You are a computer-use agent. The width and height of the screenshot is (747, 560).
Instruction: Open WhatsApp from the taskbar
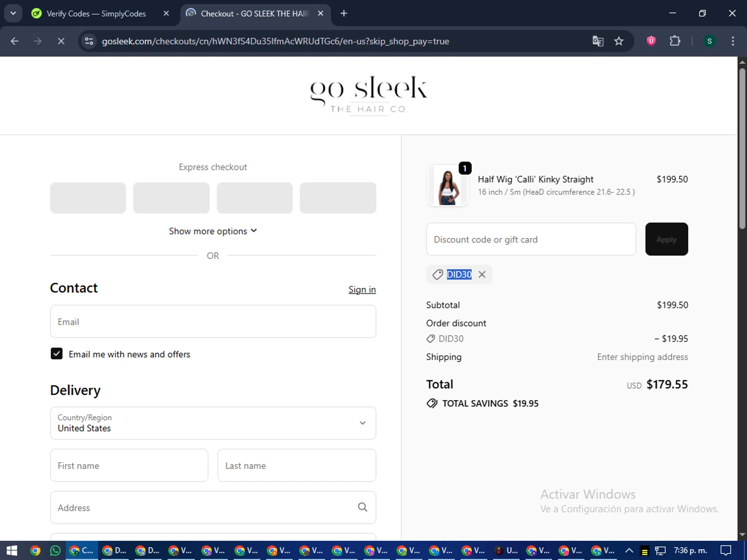coord(55,551)
